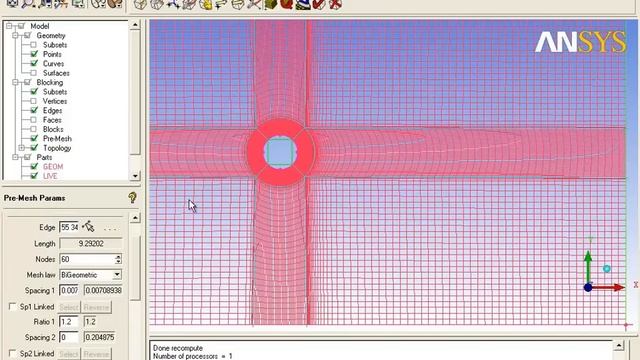
Task: Toggle the Geometry Subsets checkbox
Action: 33,45
